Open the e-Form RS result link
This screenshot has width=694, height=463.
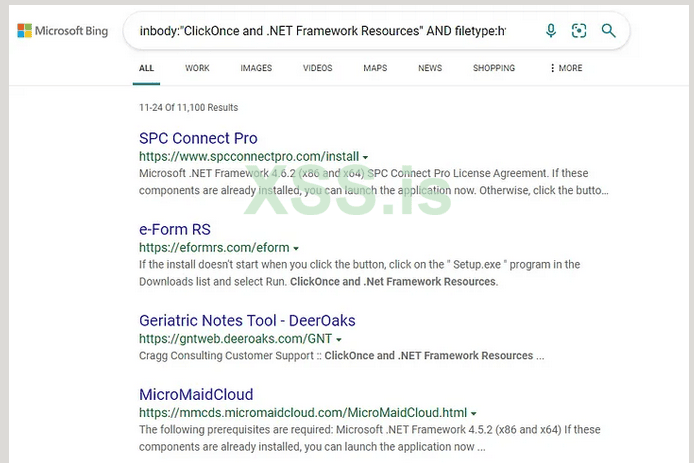[175, 229]
